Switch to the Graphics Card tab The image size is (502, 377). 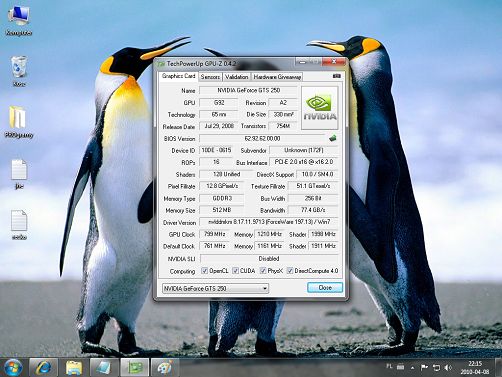pos(178,76)
